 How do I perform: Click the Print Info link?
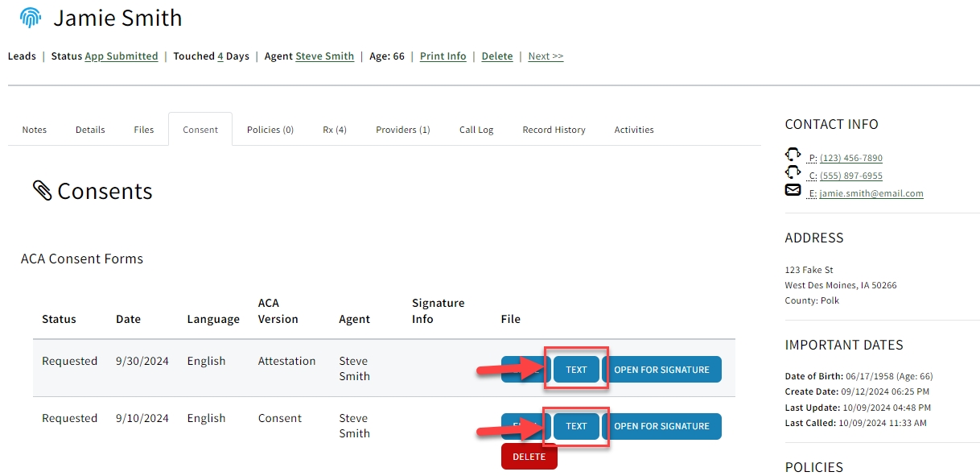[443, 56]
